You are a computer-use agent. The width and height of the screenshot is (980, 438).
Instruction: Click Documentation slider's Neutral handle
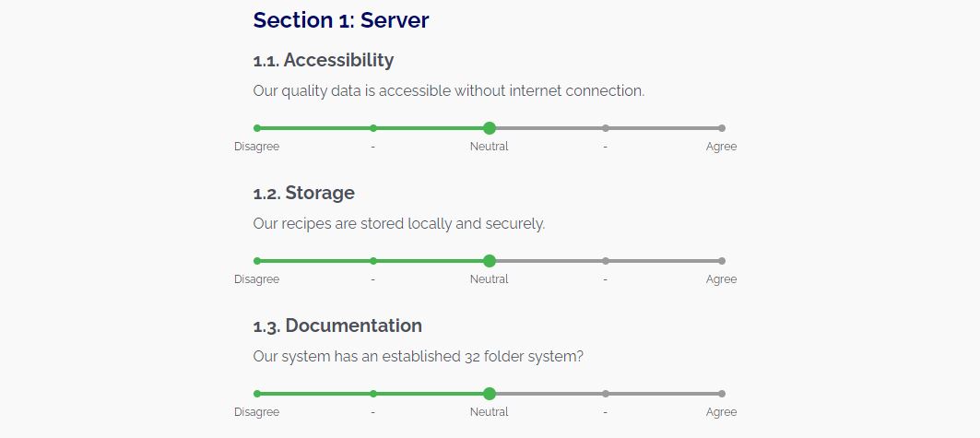490,394
